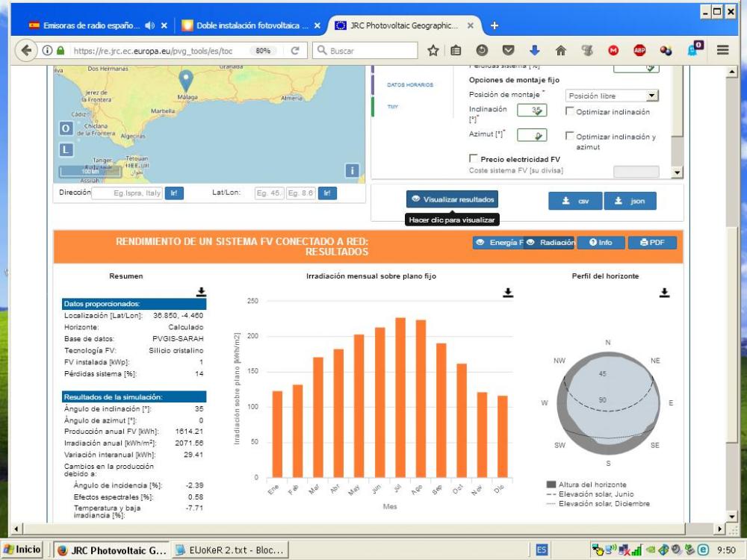747x560 pixels.
Task: Show site information via the i icon in address bar
Action: coord(47,51)
